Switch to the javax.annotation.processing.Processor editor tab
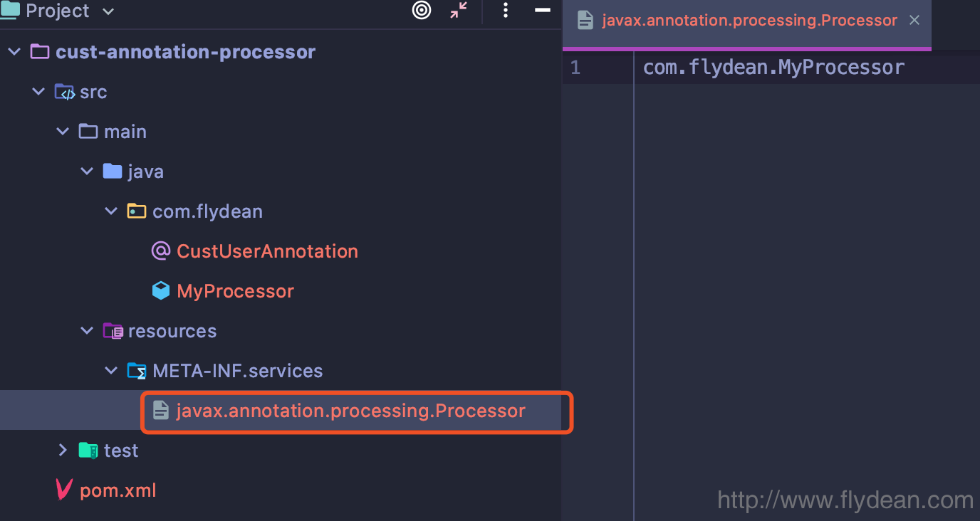 [749, 20]
